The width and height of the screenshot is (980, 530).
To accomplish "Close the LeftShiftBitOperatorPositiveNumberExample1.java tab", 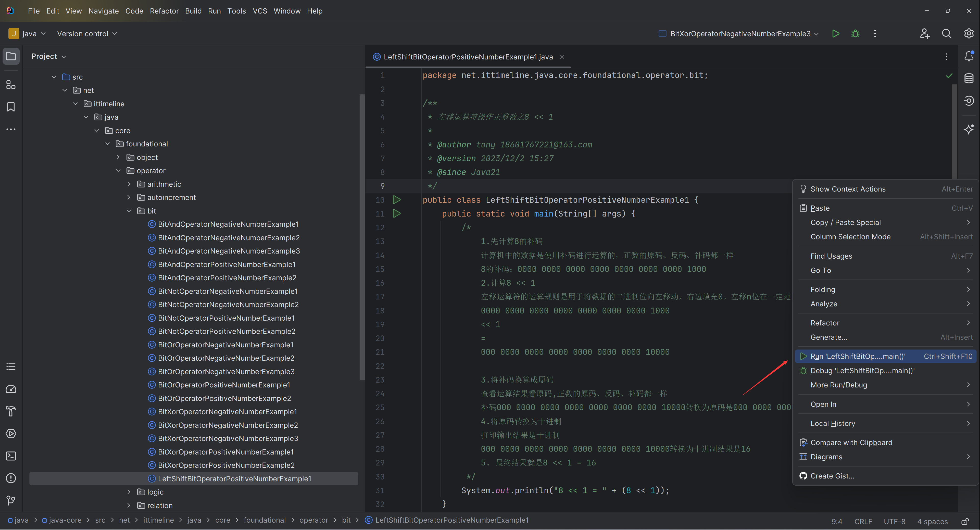I will coord(562,57).
